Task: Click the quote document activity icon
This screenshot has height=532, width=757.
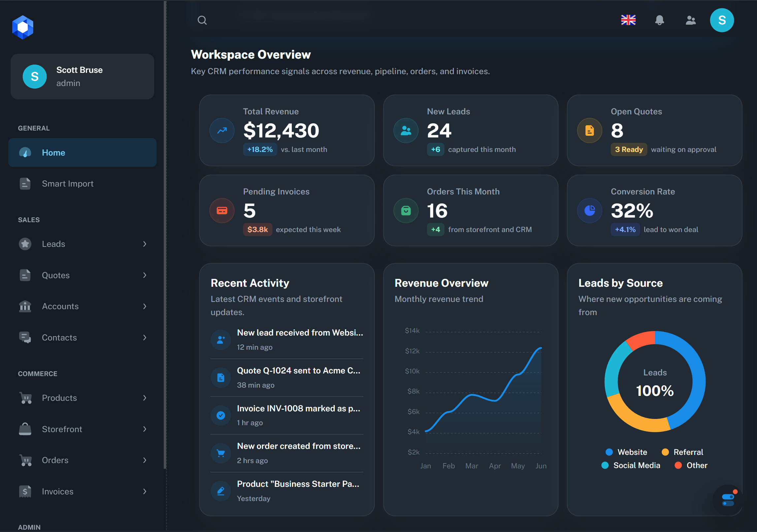Action: tap(221, 377)
